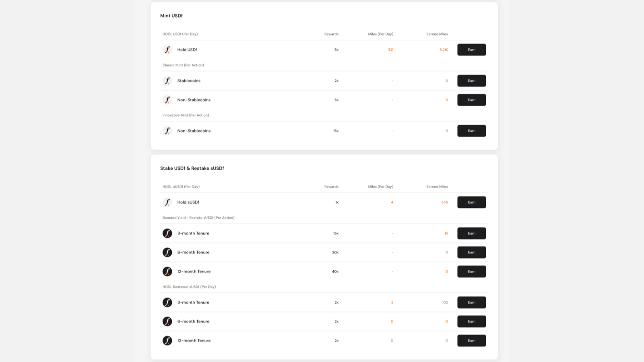Viewport: 644px width, 362px height.
Task: Click Boosted Yield 12-month Tenure icon
Action: click(x=167, y=271)
